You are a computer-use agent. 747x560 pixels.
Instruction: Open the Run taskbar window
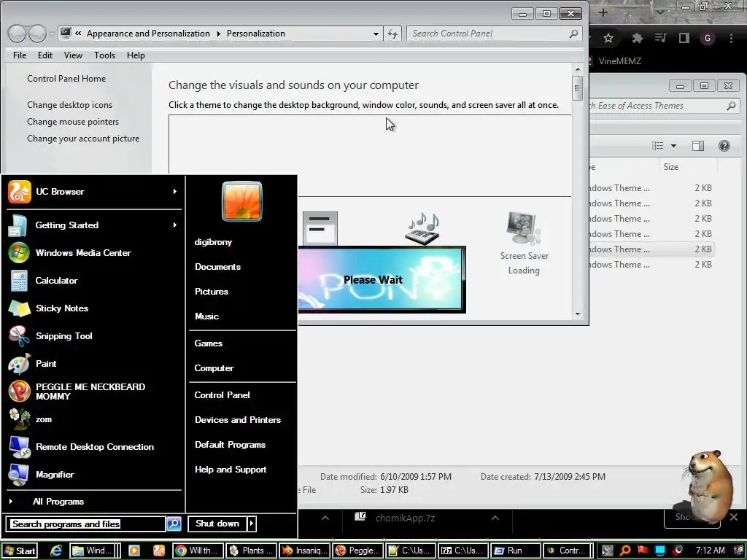[516, 551]
